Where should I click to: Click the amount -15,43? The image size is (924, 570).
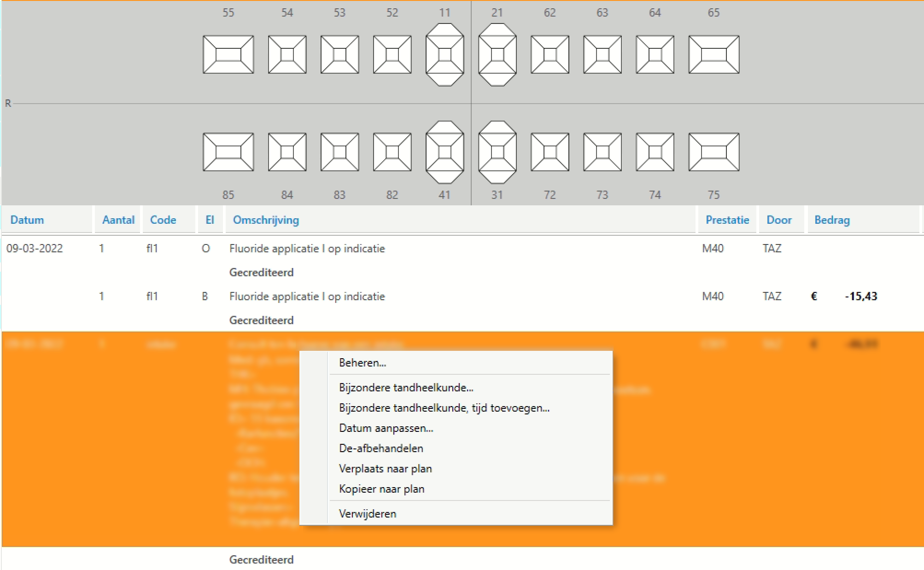[861, 297]
